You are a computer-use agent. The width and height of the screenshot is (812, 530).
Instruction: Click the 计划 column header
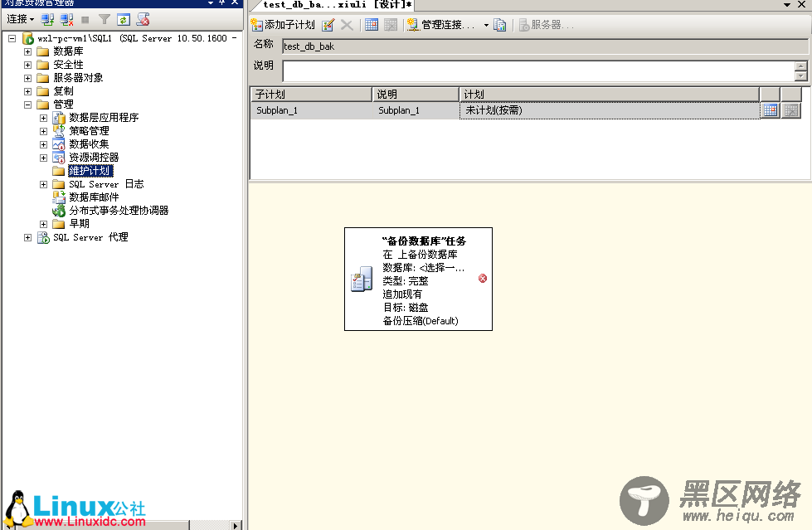610,95
